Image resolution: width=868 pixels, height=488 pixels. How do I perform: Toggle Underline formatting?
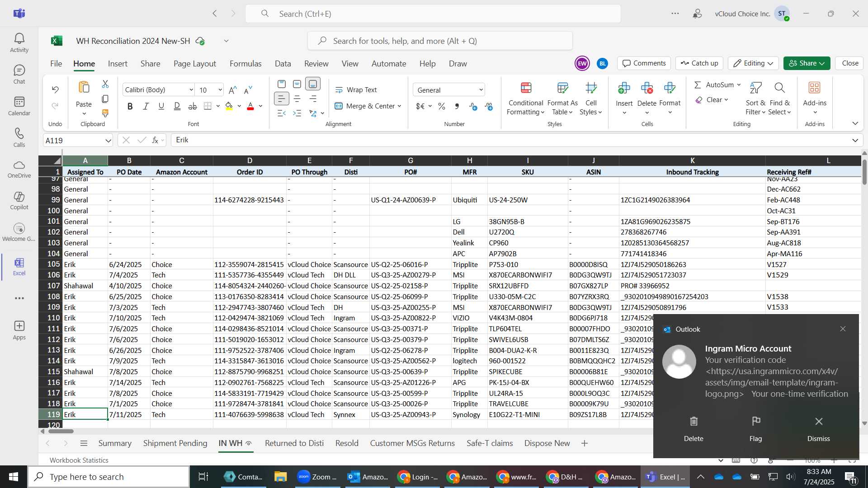(x=161, y=106)
